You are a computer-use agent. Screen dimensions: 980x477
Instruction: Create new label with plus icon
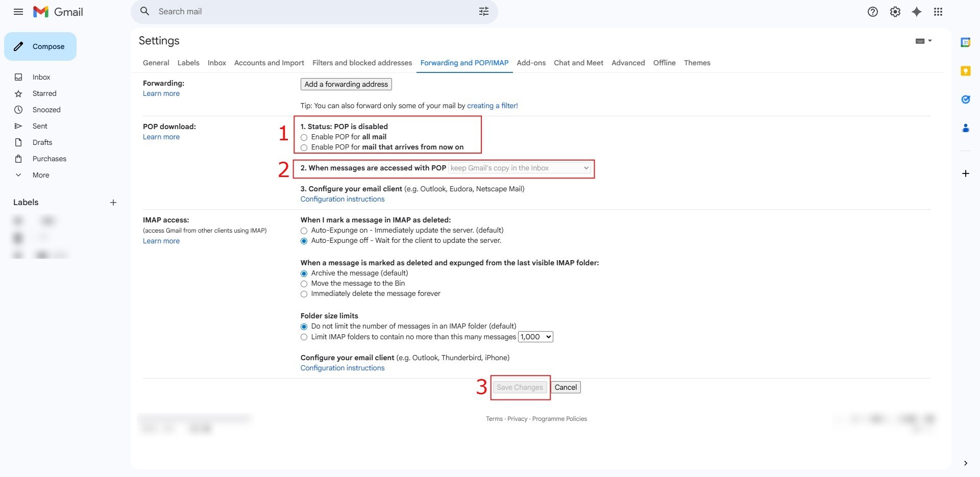click(x=113, y=203)
